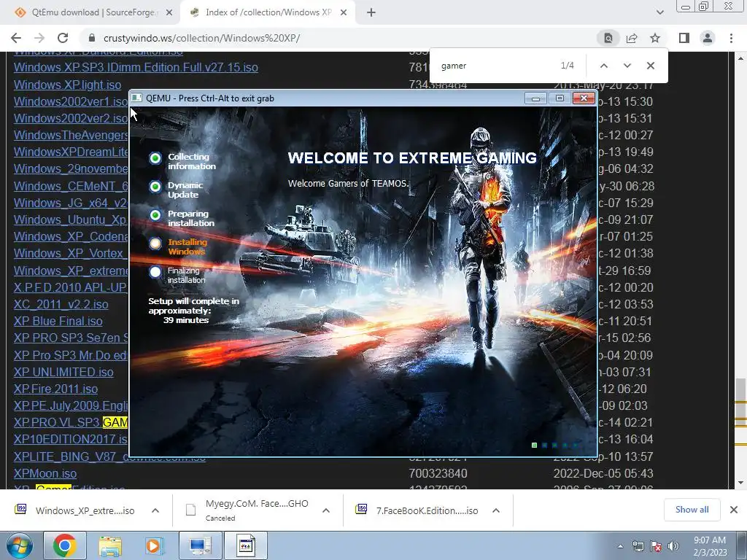Bookmark this page with the star icon
Image resolution: width=747 pixels, height=560 pixels.
coord(655,38)
